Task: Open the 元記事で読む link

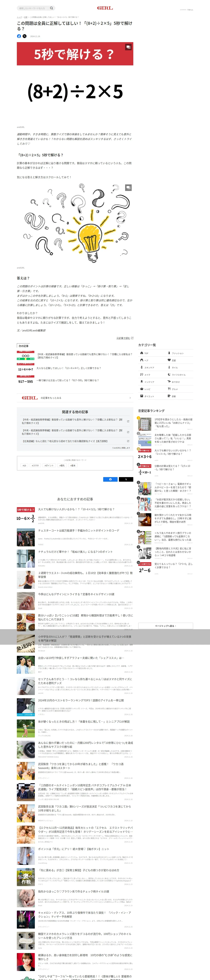Action: 125,338
